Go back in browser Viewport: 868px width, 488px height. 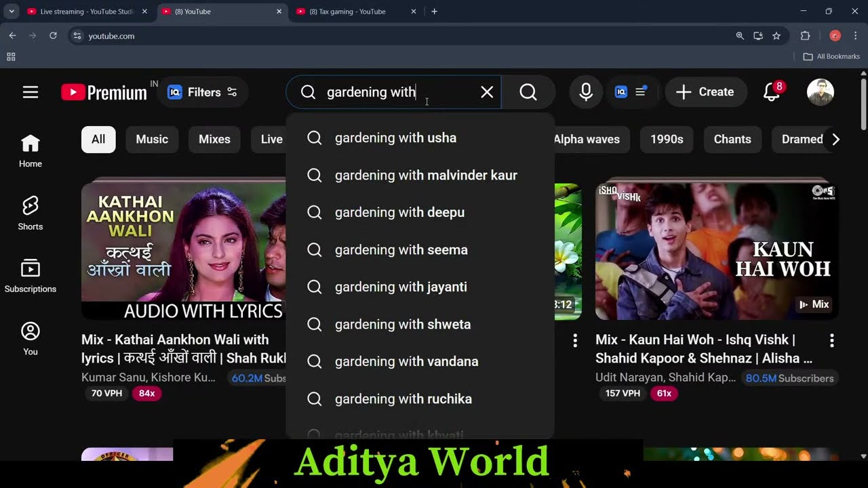12,36
